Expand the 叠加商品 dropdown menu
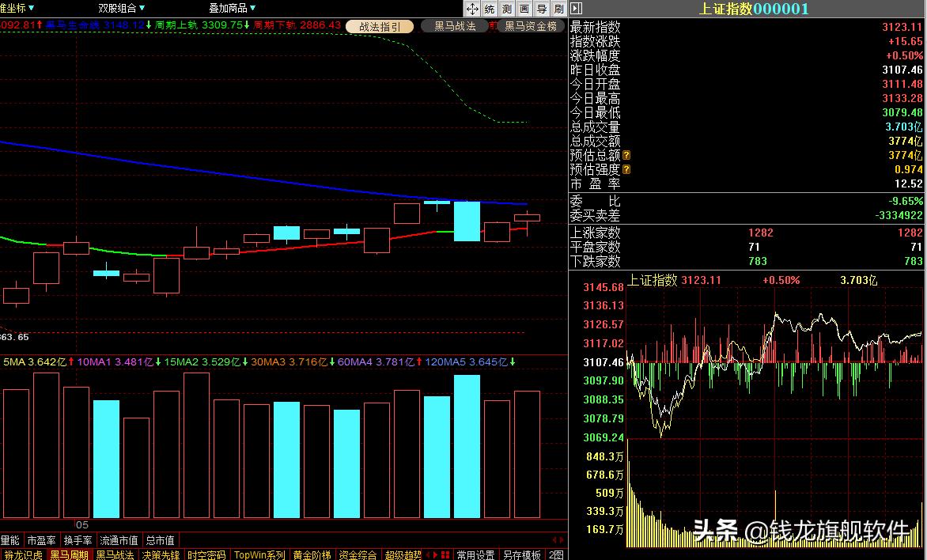Screen dimensions: 927x560 click(x=232, y=9)
